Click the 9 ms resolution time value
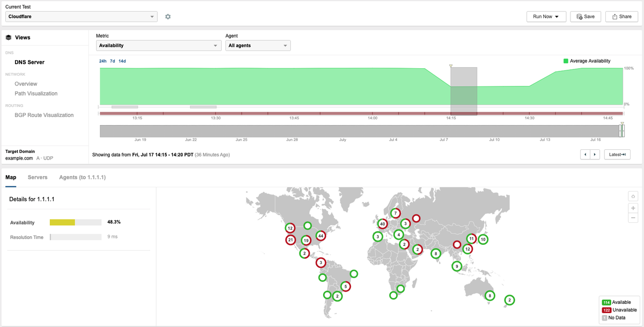644x327 pixels. [x=112, y=237]
